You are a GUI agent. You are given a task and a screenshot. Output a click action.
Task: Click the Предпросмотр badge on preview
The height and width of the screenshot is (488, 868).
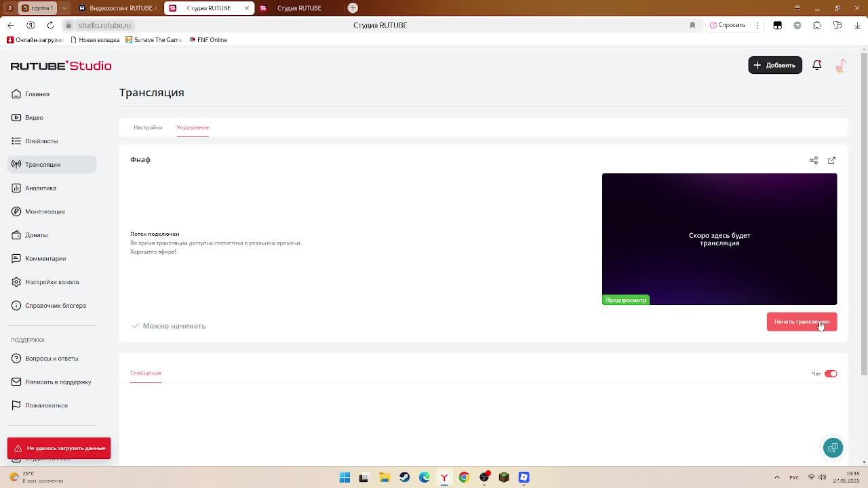coord(626,300)
